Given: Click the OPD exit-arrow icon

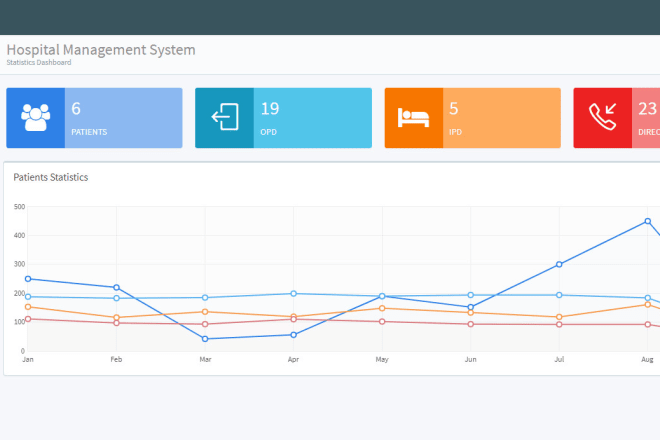Looking at the screenshot, I should pyautogui.click(x=225, y=117).
